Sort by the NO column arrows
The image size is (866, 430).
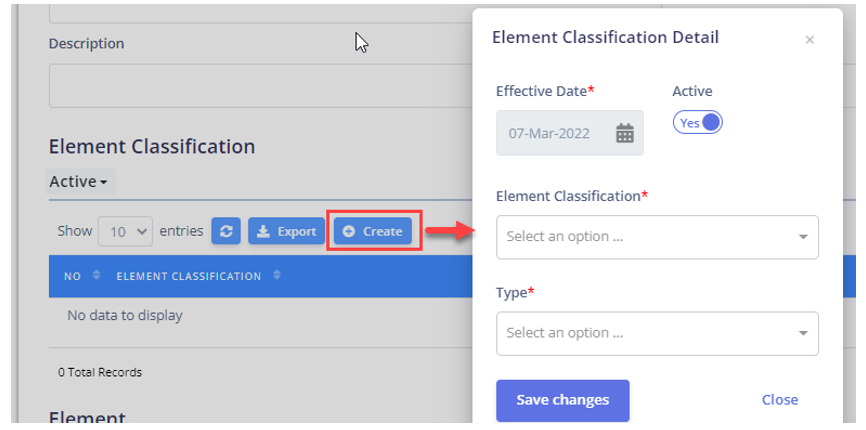97,275
